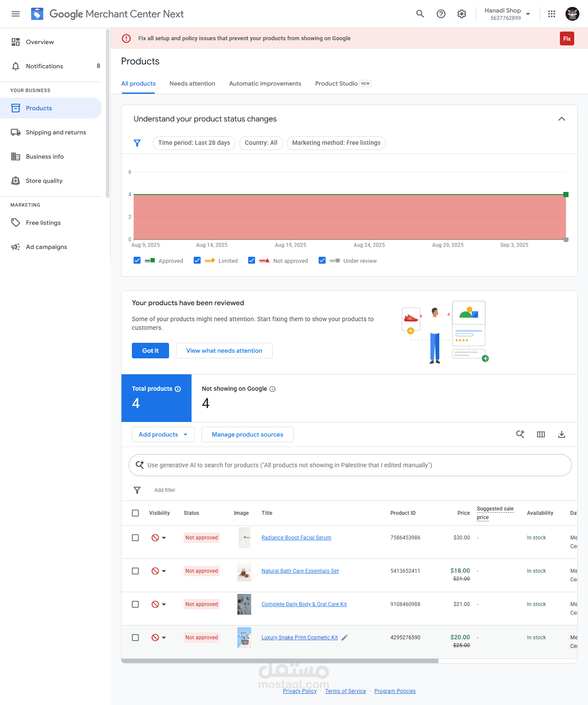Screen dimensions: 588x705
Task: Open the settings gear icon
Action: 462,14
